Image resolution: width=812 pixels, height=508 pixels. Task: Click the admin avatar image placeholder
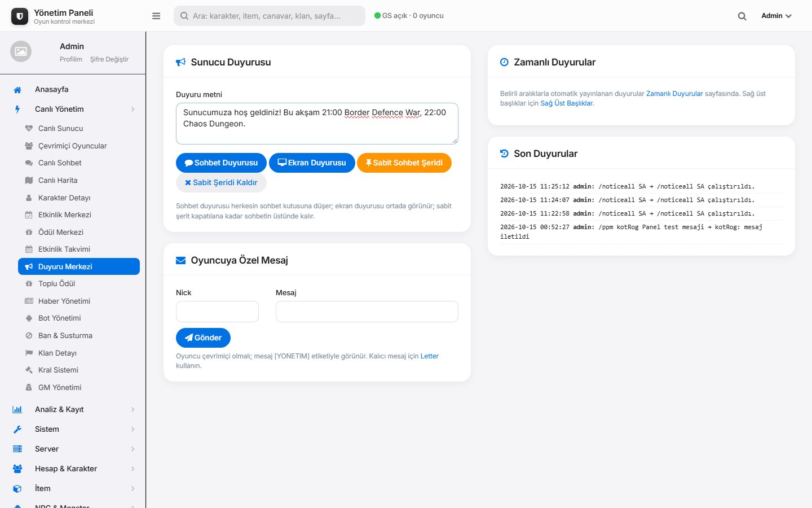coord(21,51)
